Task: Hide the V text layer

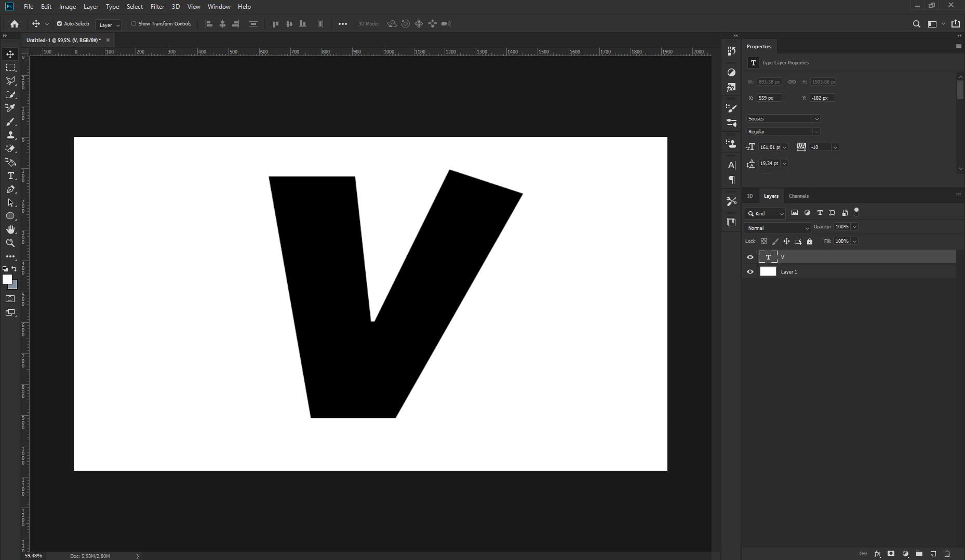Action: [750, 257]
